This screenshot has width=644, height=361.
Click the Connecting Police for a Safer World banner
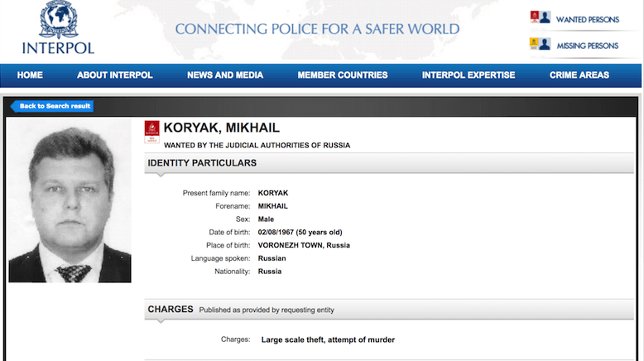[317, 29]
